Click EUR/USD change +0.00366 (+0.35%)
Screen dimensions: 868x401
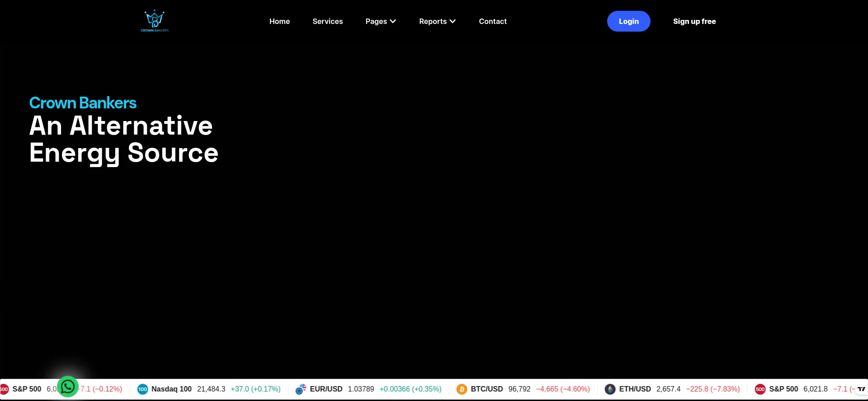tap(410, 389)
